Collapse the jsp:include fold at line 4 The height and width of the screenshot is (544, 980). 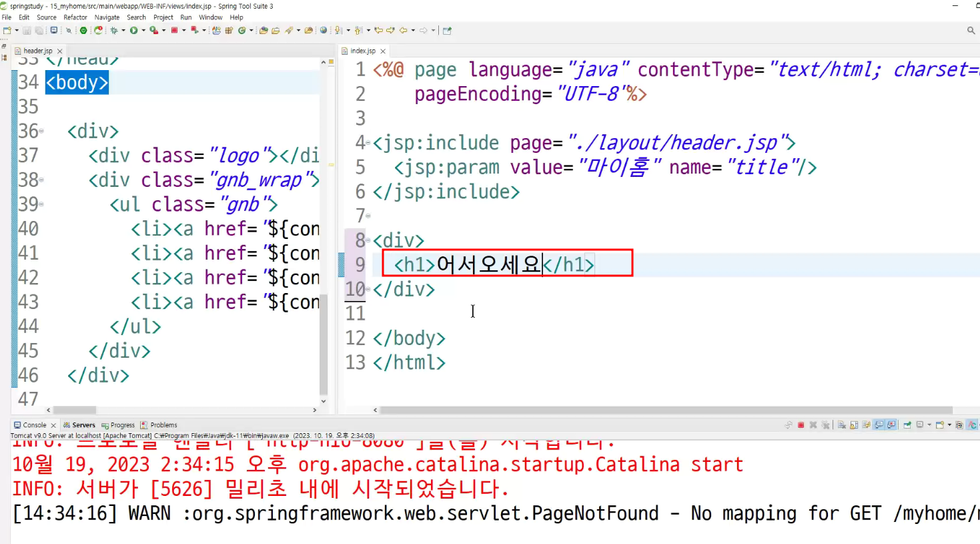(368, 142)
